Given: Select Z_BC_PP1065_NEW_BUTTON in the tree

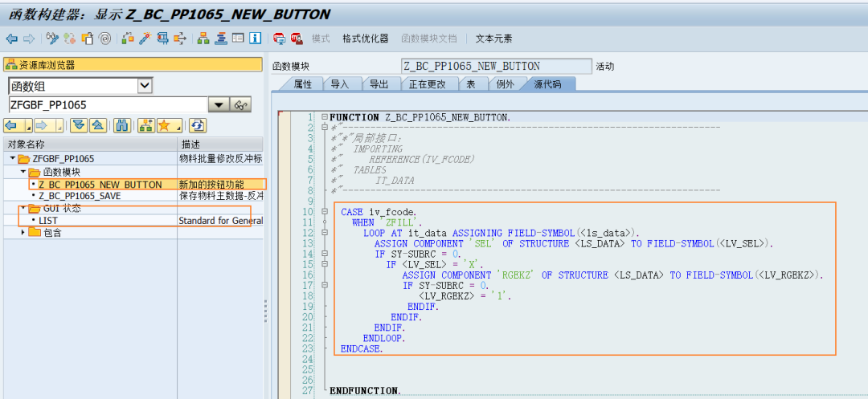Looking at the screenshot, I should [100, 184].
